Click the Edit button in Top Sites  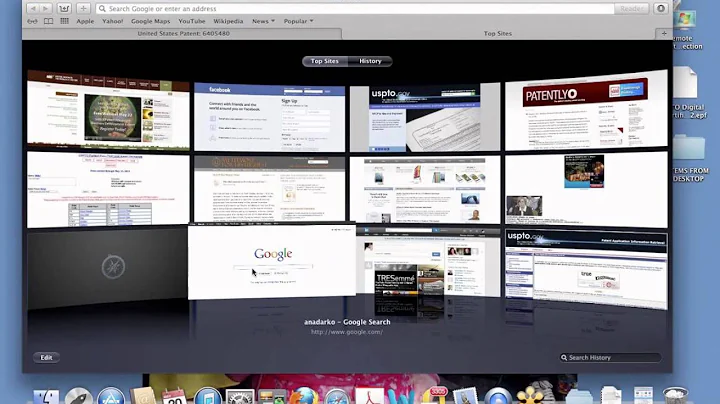46,357
